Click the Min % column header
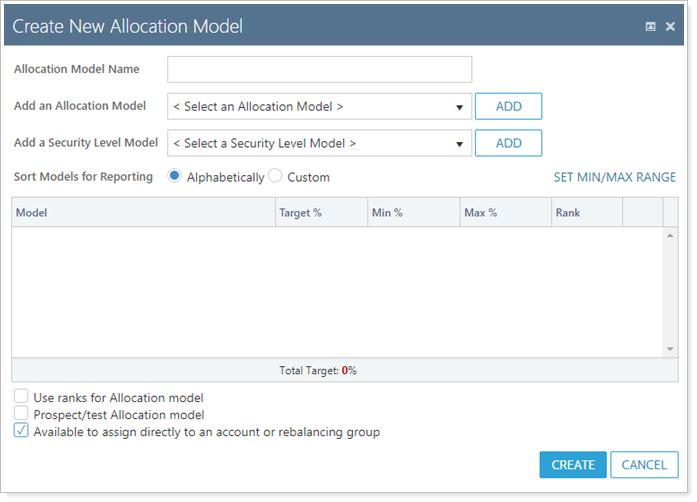This screenshot has height=502, width=697. coord(413,213)
